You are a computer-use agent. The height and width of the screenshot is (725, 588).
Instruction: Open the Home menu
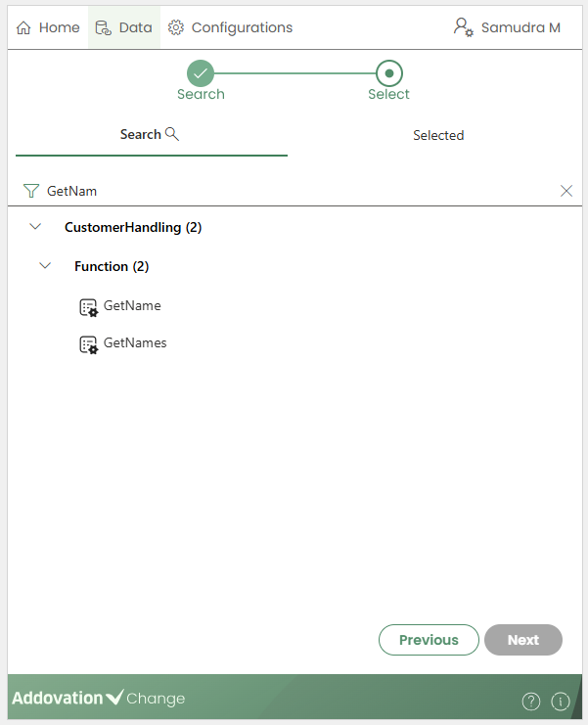pyautogui.click(x=49, y=27)
